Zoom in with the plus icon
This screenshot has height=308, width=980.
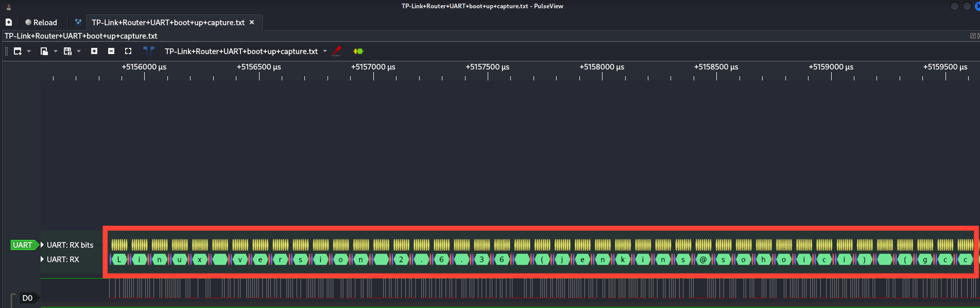click(94, 51)
